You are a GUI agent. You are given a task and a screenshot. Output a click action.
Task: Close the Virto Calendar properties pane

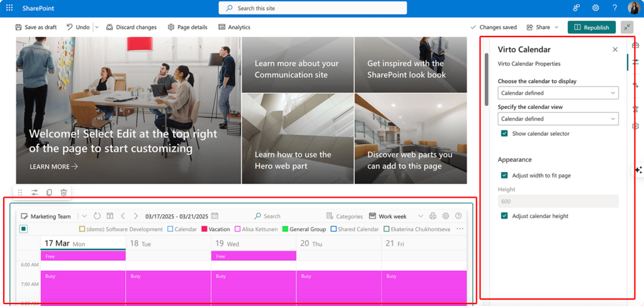click(x=615, y=49)
